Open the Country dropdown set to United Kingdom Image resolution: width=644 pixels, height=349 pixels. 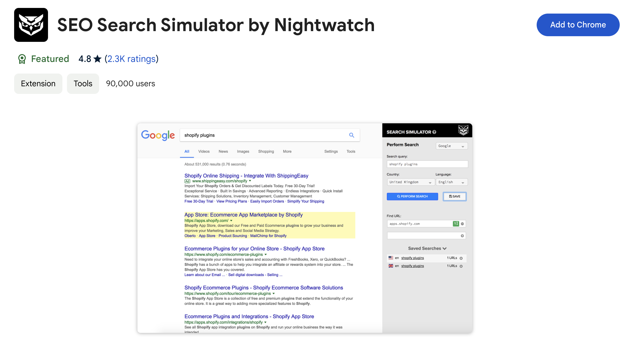(411, 182)
